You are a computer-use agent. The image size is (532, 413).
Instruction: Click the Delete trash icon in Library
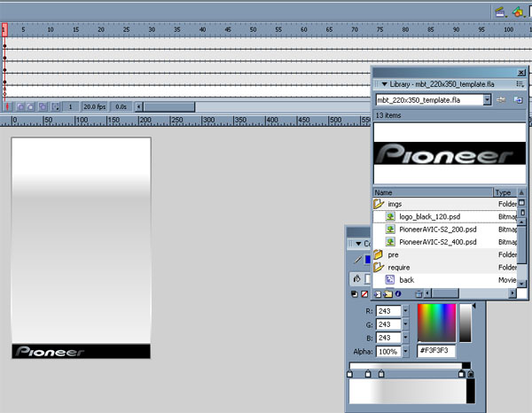pos(419,294)
